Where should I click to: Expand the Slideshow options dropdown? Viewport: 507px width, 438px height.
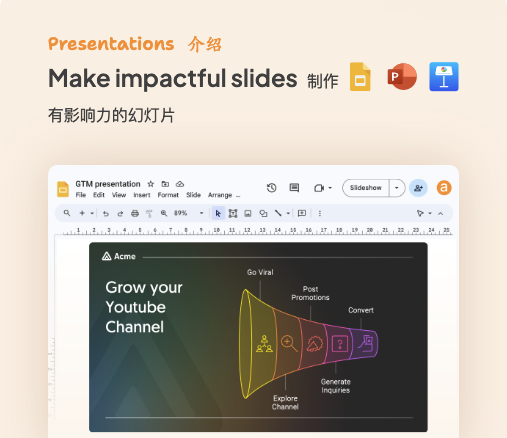pos(397,188)
